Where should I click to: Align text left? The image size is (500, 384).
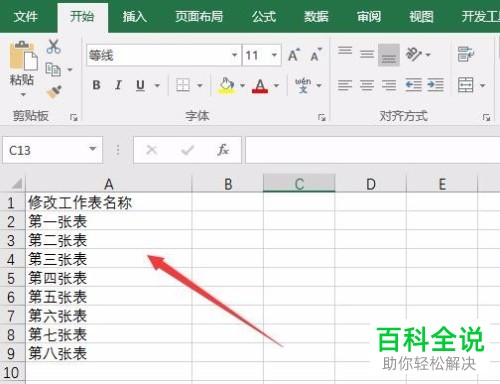click(345, 85)
